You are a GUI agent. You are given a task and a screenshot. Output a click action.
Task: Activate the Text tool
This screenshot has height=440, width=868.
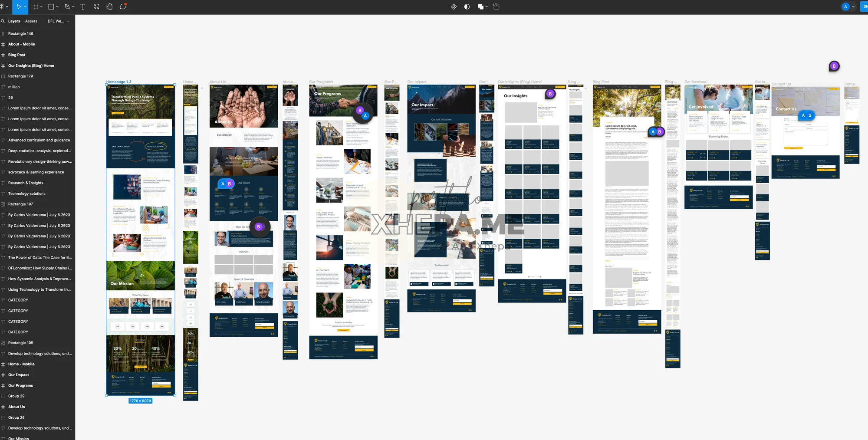83,7
